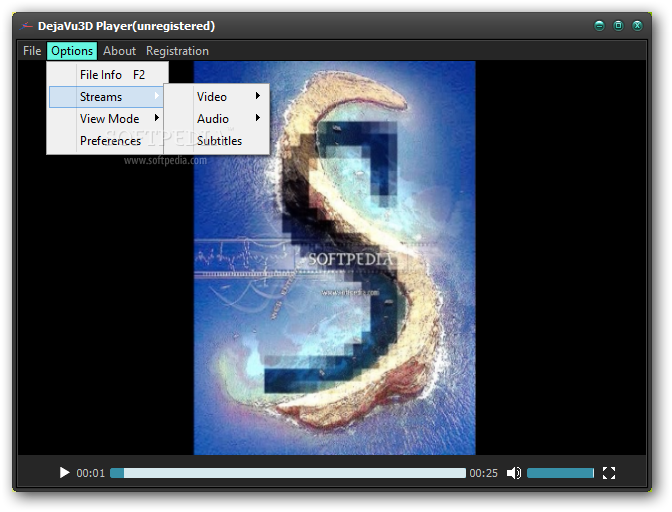Choose the Streams menu entry
The height and width of the screenshot is (512, 672).
point(106,97)
